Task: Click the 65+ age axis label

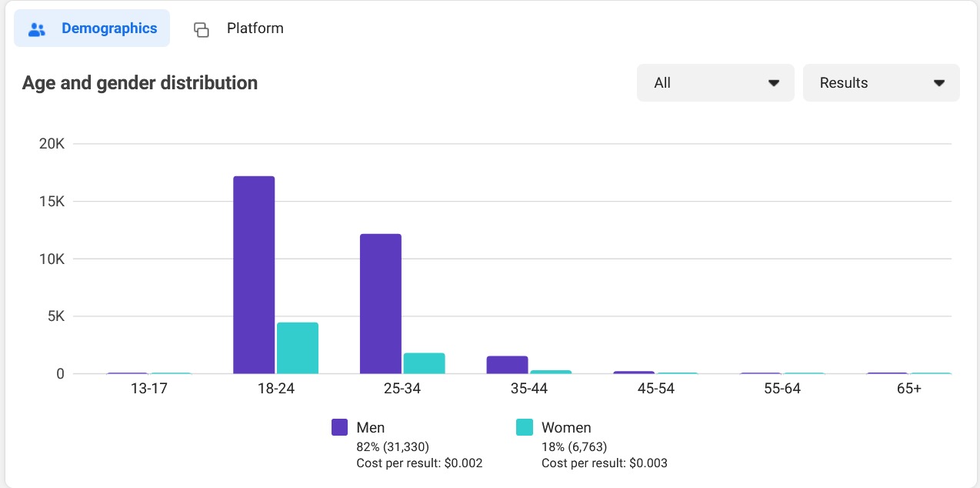Action: pyautogui.click(x=908, y=389)
